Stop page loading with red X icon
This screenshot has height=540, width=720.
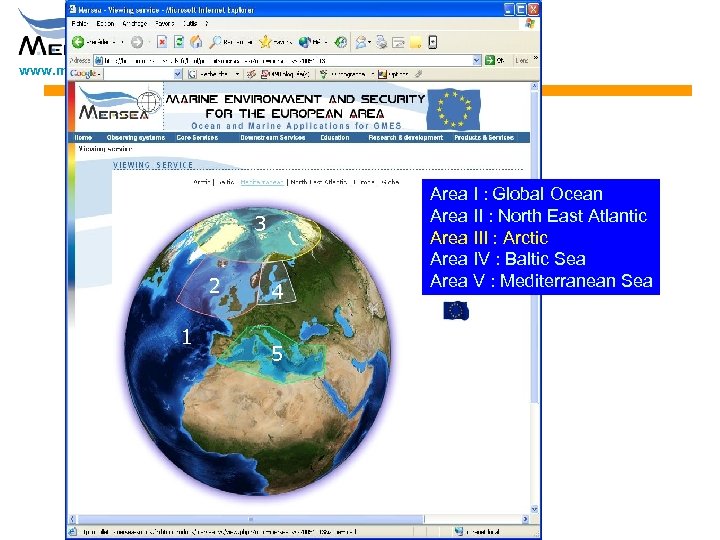162,42
